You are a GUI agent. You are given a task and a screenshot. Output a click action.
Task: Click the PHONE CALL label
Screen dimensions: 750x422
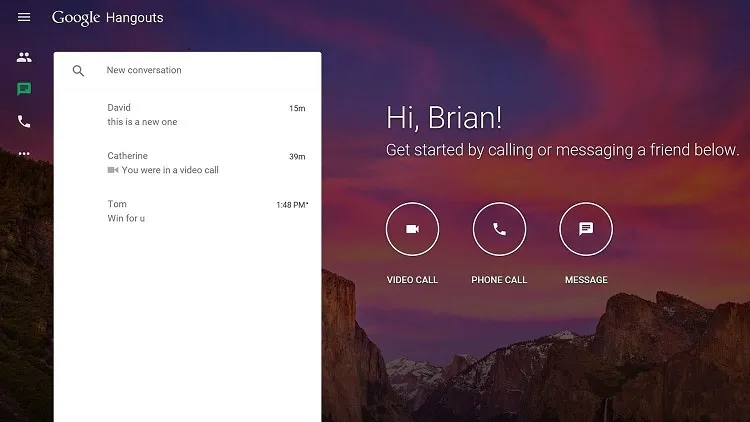(499, 280)
